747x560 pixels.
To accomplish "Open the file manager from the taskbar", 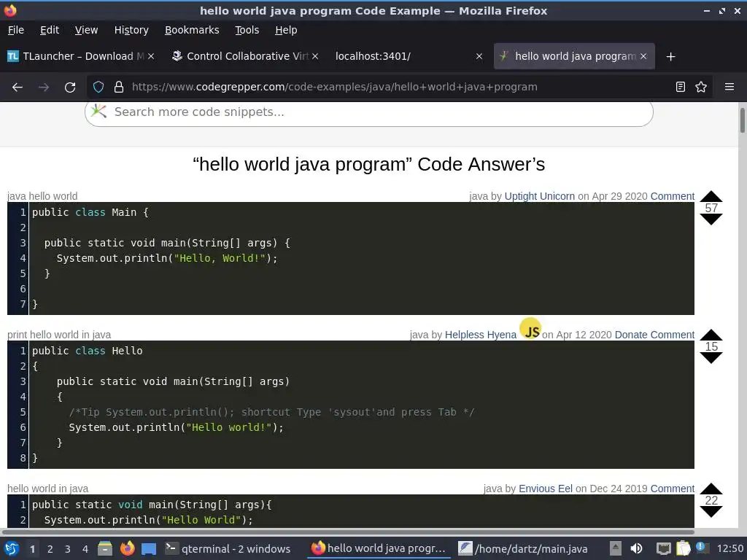I will (104, 548).
